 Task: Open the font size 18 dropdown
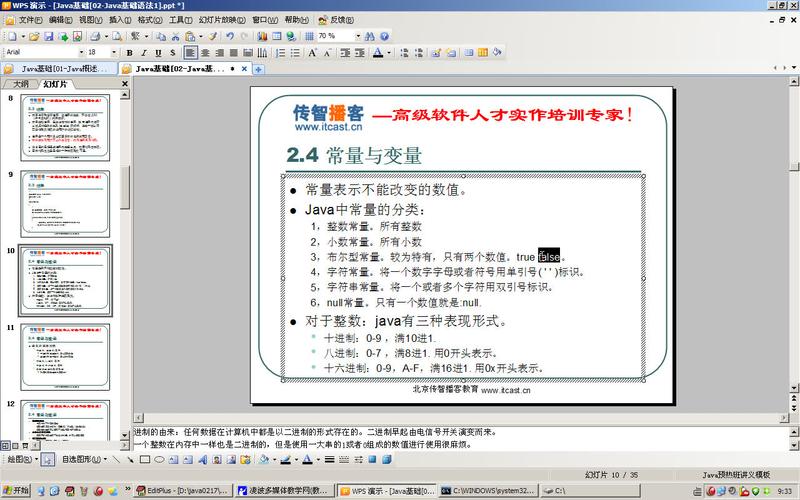coord(114,52)
